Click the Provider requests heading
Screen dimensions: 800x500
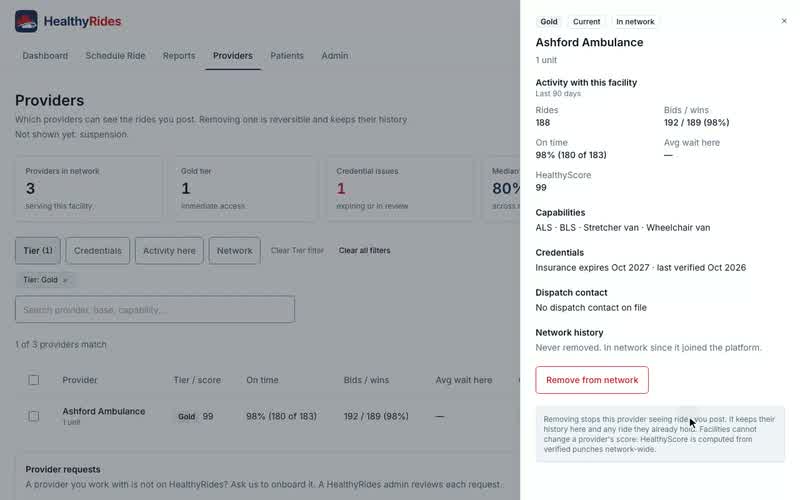pyautogui.click(x=63, y=469)
